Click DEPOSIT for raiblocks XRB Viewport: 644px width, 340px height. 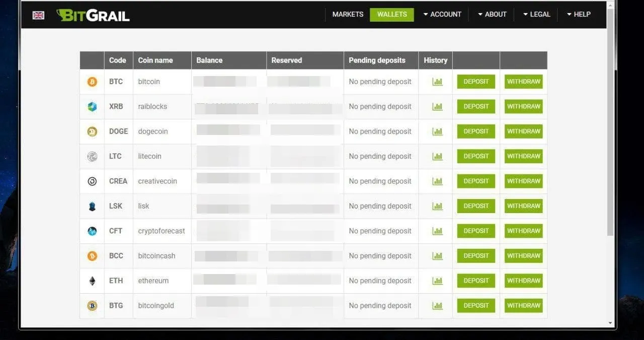[x=476, y=106]
